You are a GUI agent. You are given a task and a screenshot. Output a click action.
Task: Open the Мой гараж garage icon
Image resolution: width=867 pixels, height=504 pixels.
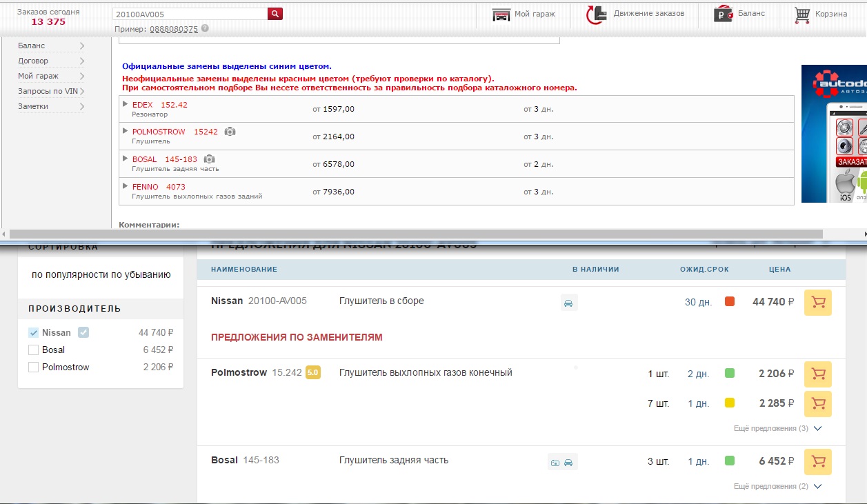(501, 14)
